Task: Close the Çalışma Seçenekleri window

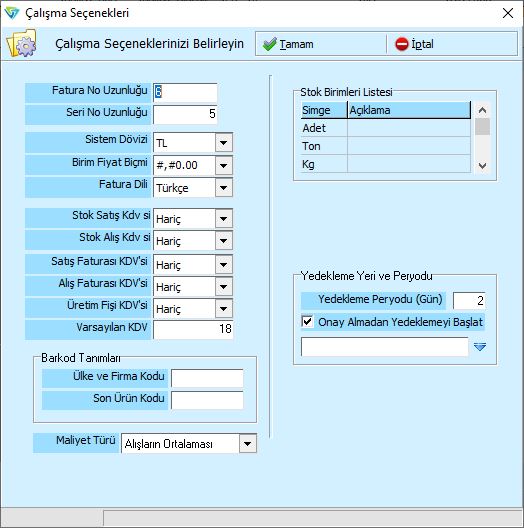Action: [508, 13]
